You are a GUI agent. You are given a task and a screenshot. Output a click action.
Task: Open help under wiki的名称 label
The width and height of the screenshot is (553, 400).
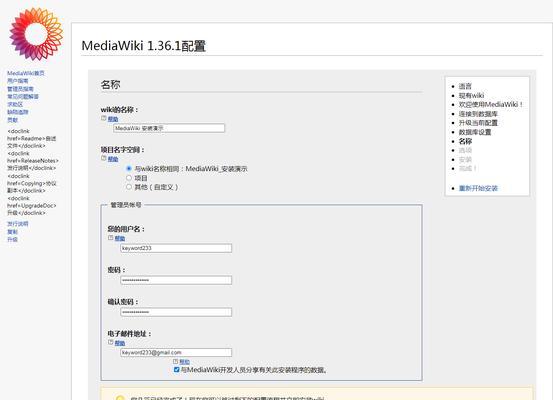[x=113, y=119]
